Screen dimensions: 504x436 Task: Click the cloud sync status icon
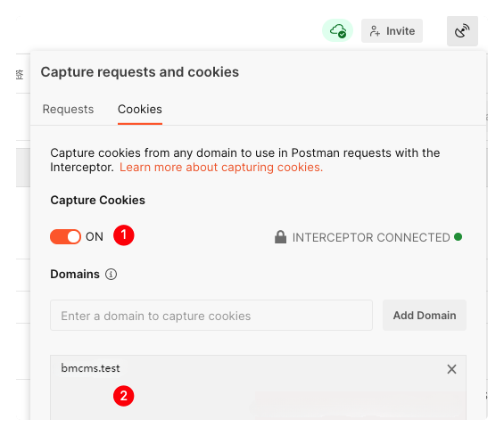click(x=337, y=30)
